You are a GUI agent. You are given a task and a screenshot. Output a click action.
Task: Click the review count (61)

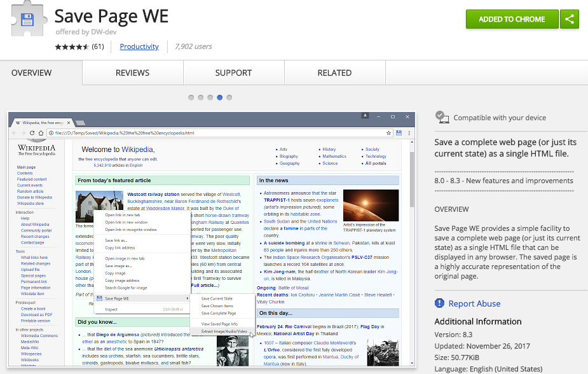click(x=98, y=46)
